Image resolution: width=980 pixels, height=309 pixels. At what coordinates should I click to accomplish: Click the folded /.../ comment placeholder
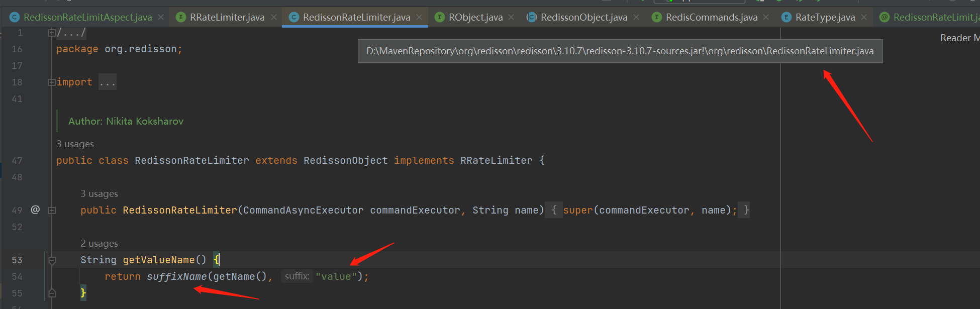tap(71, 33)
